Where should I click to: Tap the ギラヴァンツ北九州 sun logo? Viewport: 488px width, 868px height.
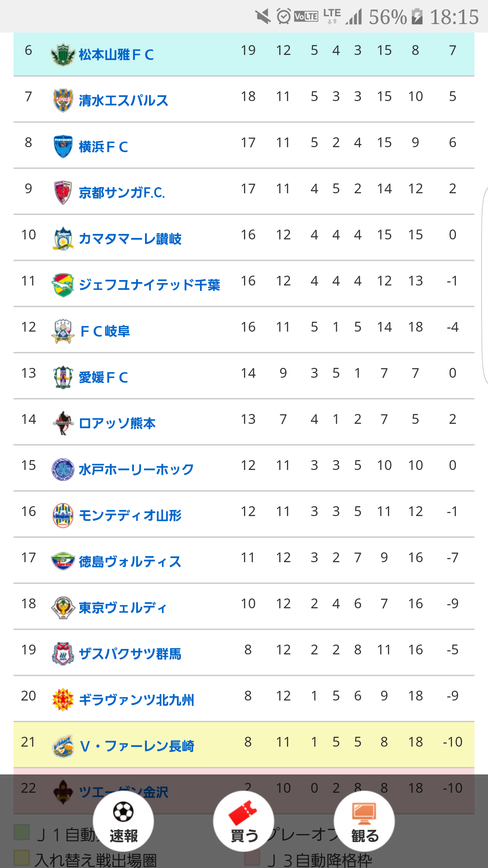coord(63,700)
